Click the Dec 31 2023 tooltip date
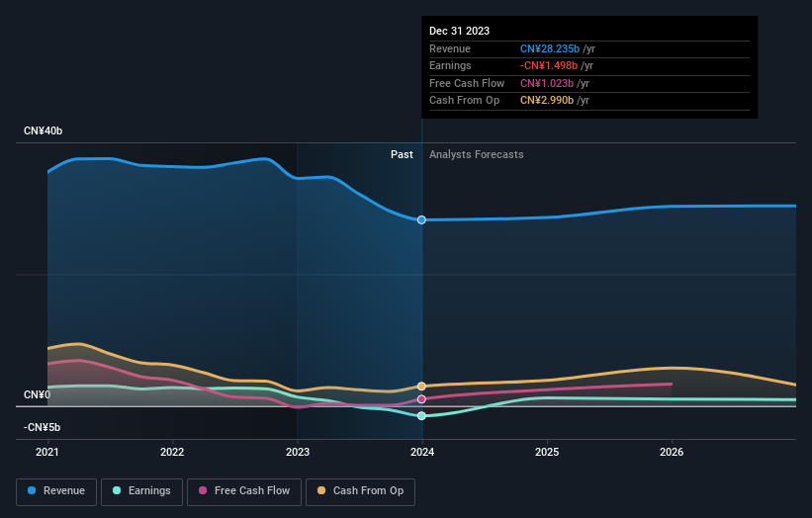Screen dimensions: 812x518 click(x=459, y=31)
